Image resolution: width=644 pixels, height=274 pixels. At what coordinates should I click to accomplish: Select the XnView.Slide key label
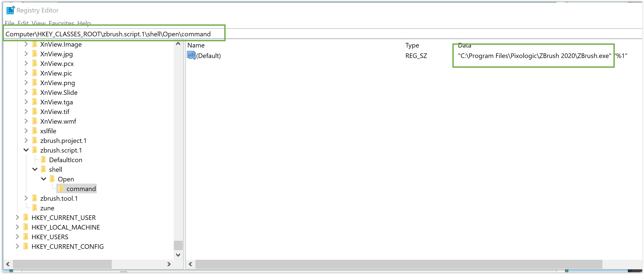[x=59, y=92]
